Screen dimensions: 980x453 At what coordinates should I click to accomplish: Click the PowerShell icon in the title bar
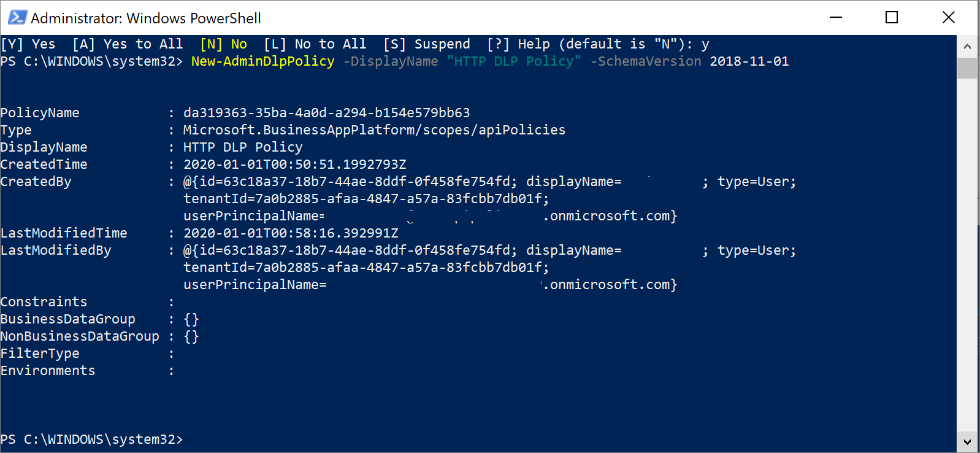(x=17, y=18)
